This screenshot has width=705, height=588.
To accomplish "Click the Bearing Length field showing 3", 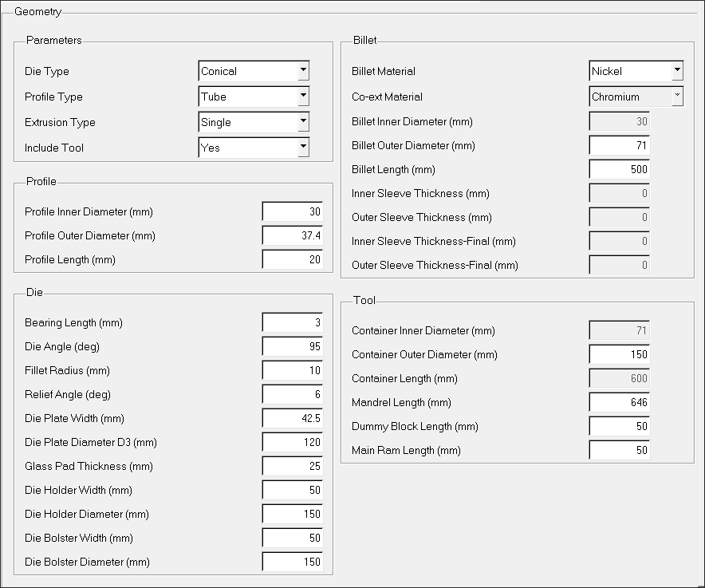I will [291, 322].
